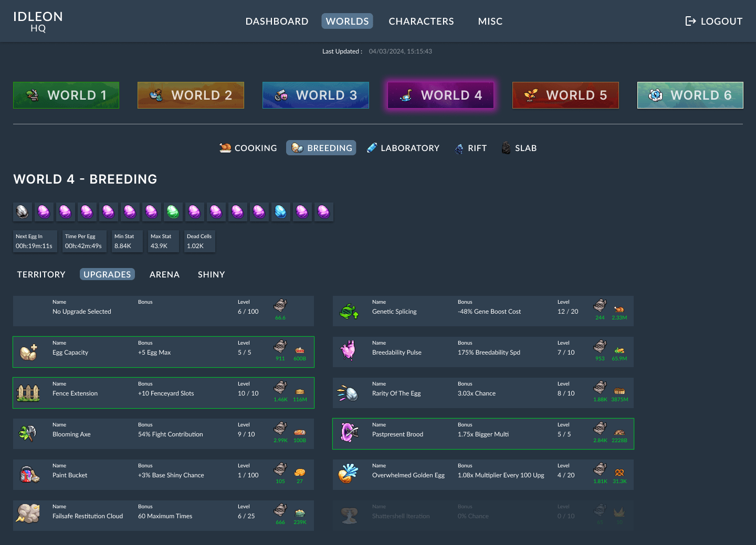Click the "60 Maximum Times" bonus text
756x545 pixels.
click(165, 516)
